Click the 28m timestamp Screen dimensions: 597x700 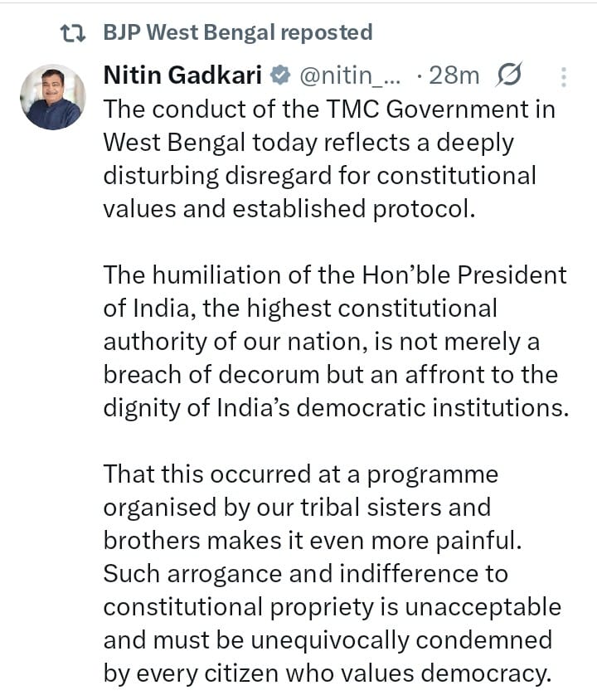pos(454,75)
